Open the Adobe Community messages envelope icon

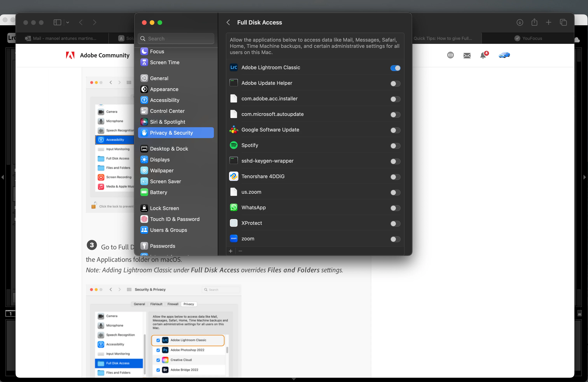tap(467, 55)
